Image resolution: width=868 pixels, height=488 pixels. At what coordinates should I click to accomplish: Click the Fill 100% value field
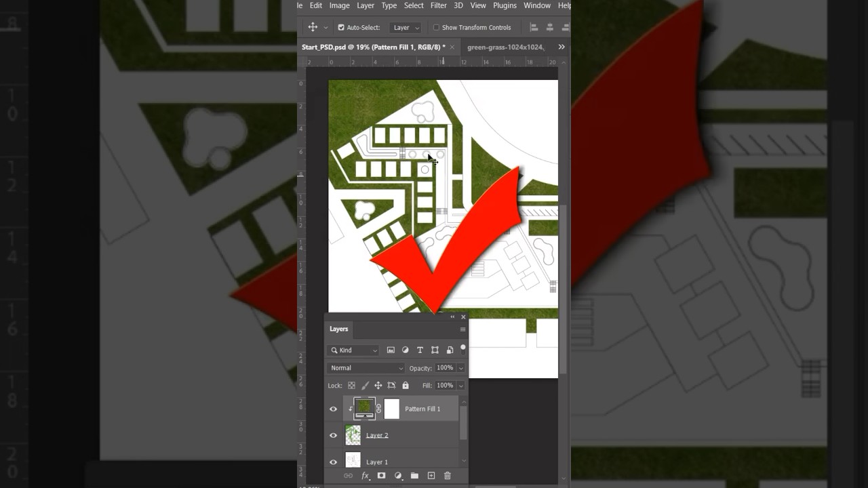pos(445,386)
